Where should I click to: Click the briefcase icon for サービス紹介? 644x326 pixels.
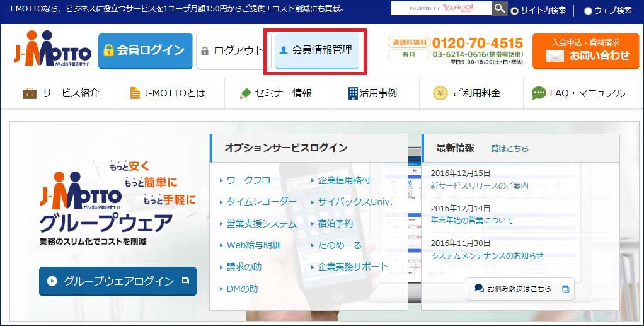[30, 93]
